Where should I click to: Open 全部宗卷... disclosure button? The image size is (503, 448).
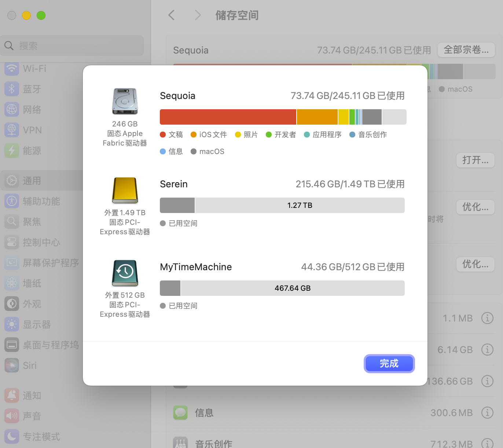point(466,50)
